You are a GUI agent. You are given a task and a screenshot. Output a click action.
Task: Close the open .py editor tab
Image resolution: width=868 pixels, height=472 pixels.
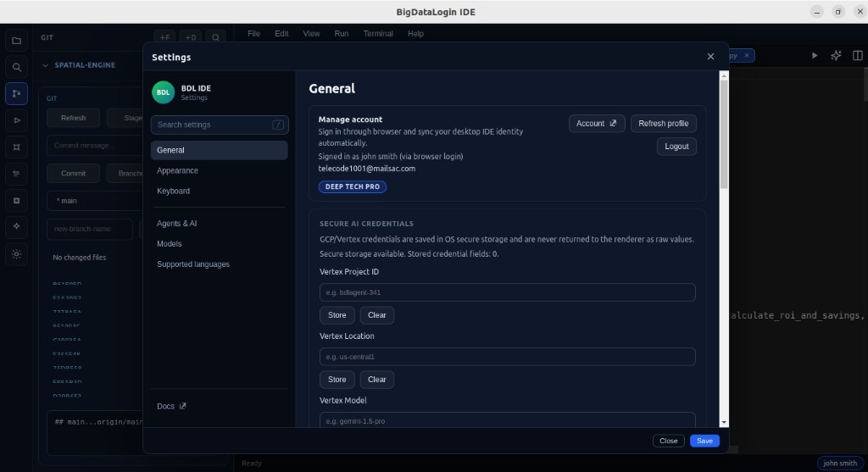[747, 55]
